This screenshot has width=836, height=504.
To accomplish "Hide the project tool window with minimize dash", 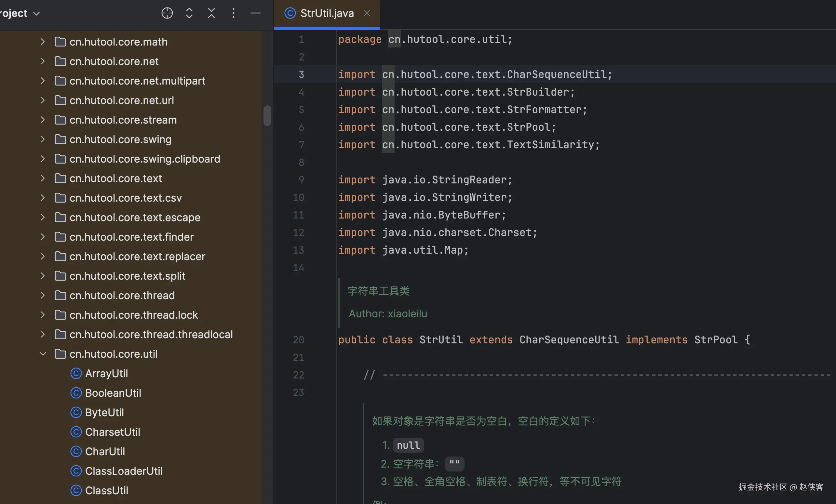I will [255, 13].
